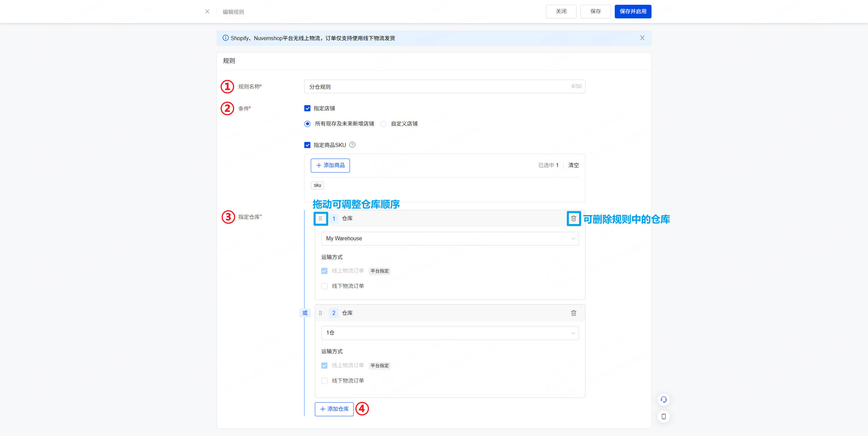Click 添加仓库 to add a warehouse
Image resolution: width=868 pixels, height=436 pixels.
(x=334, y=409)
